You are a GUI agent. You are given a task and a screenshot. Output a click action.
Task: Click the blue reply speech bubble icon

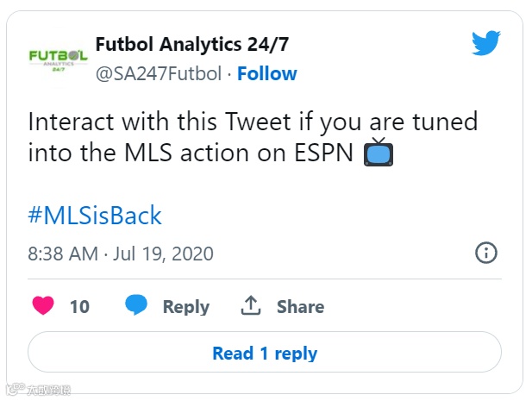pyautogui.click(x=136, y=304)
